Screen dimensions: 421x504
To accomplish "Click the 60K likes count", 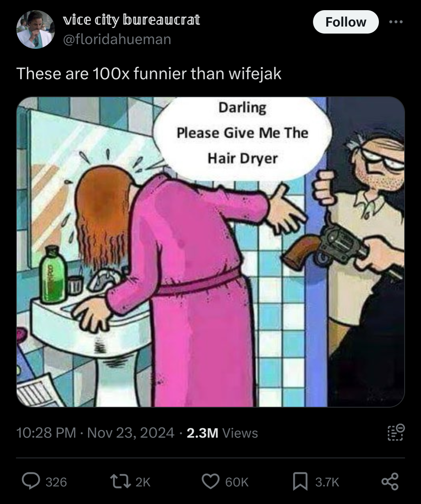I will (x=237, y=482).
